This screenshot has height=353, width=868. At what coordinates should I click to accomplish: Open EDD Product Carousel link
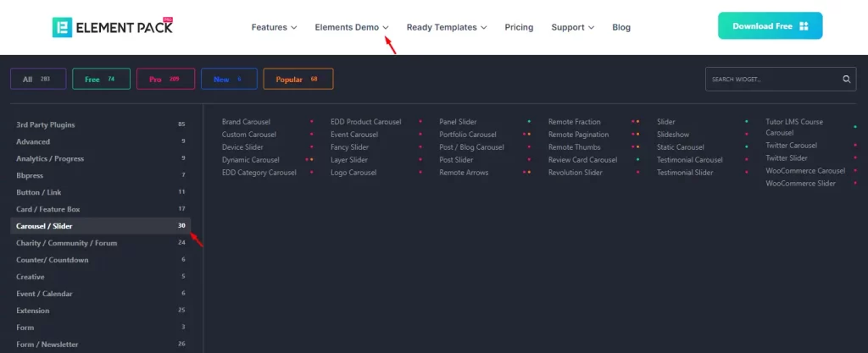pyautogui.click(x=366, y=122)
